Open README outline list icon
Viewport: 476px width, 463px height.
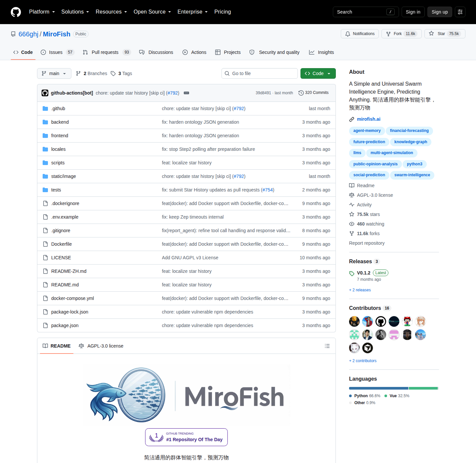pyautogui.click(x=327, y=346)
